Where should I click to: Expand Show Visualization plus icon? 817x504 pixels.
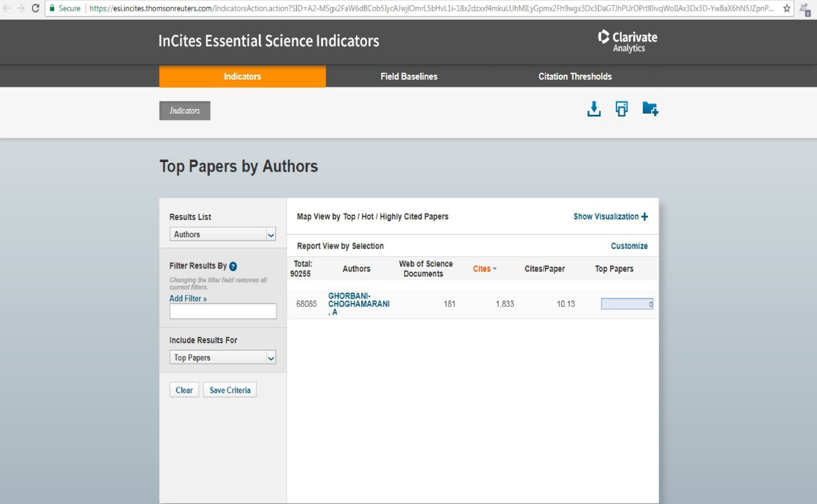[645, 216]
